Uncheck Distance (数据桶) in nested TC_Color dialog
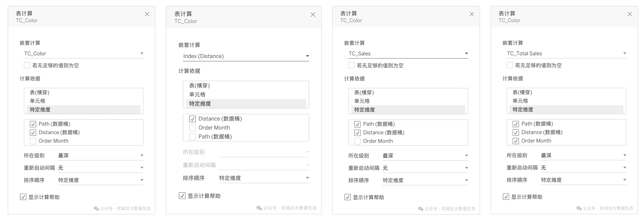Screen dimensions: 644x221 (33, 133)
